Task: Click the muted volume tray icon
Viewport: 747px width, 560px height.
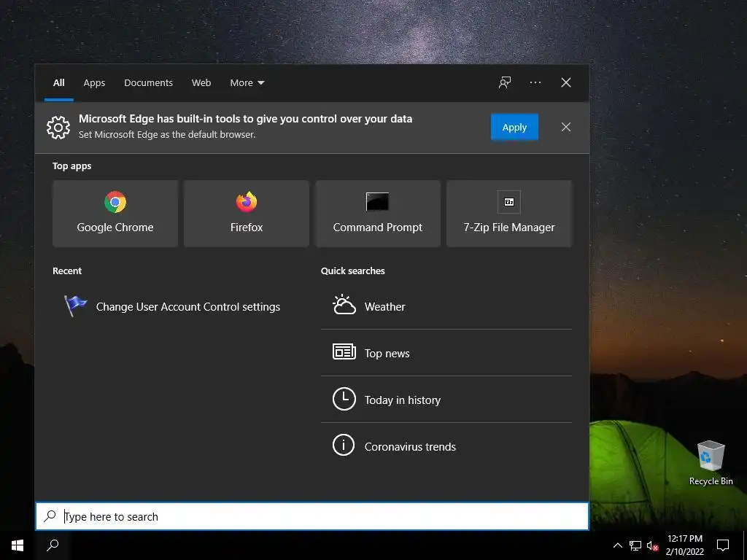Action: point(652,545)
